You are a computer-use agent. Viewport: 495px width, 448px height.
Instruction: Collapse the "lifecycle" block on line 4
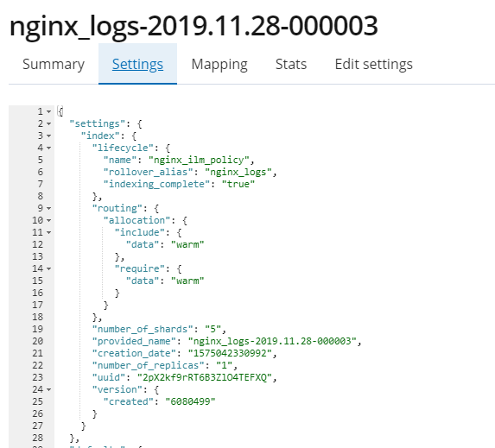pos(49,148)
